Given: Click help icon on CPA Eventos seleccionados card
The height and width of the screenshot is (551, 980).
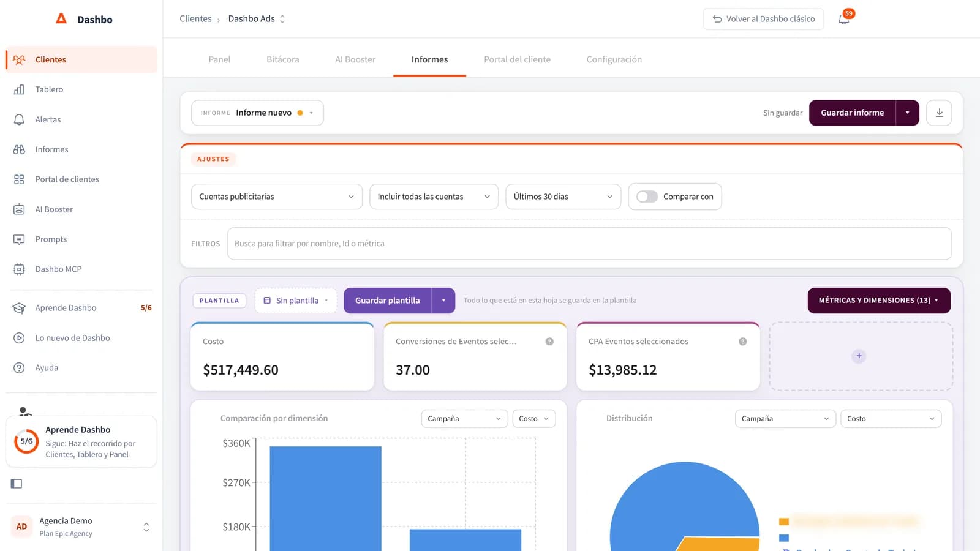Looking at the screenshot, I should click(742, 342).
